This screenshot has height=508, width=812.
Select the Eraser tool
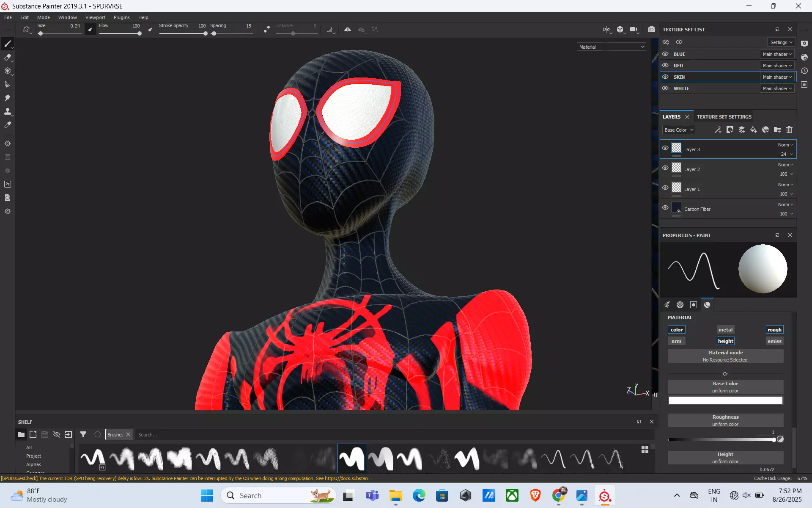point(8,58)
